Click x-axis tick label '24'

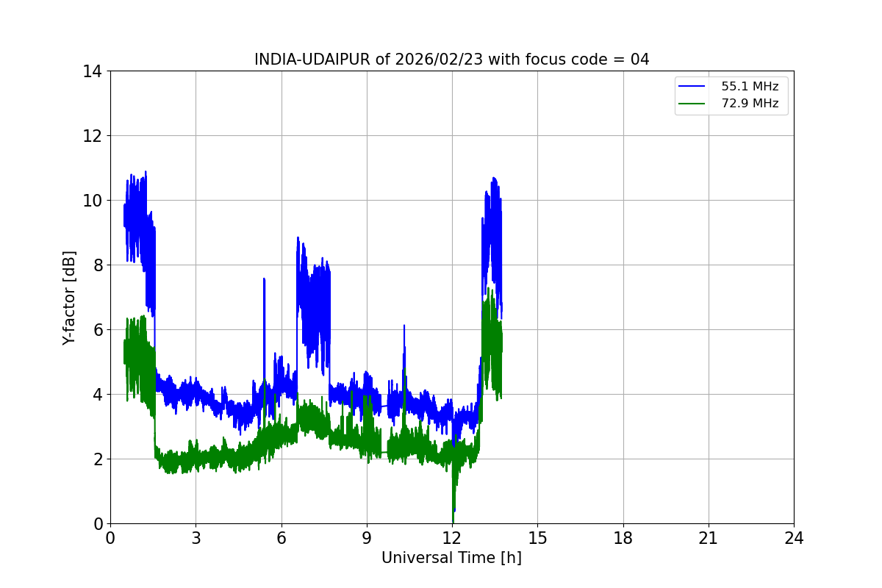coord(794,538)
